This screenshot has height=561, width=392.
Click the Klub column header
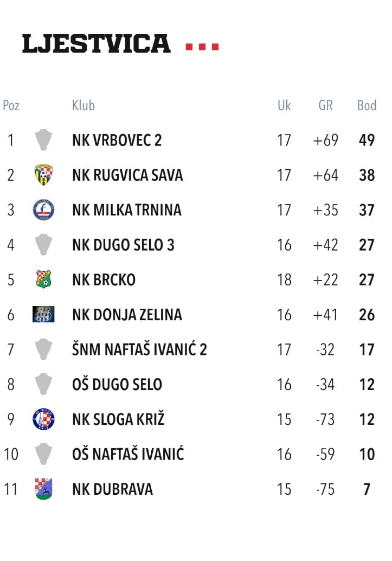[x=83, y=105]
